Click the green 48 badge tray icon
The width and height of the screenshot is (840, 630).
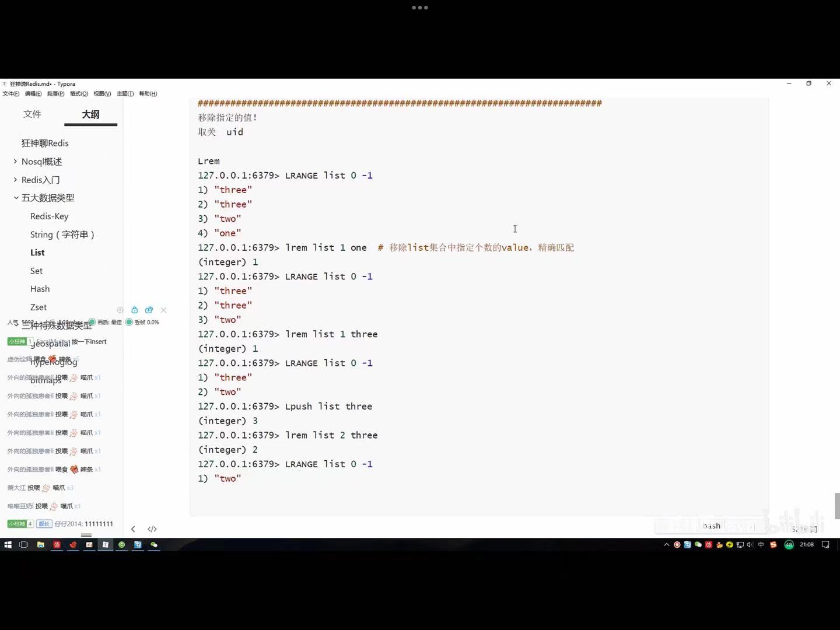tap(789, 544)
